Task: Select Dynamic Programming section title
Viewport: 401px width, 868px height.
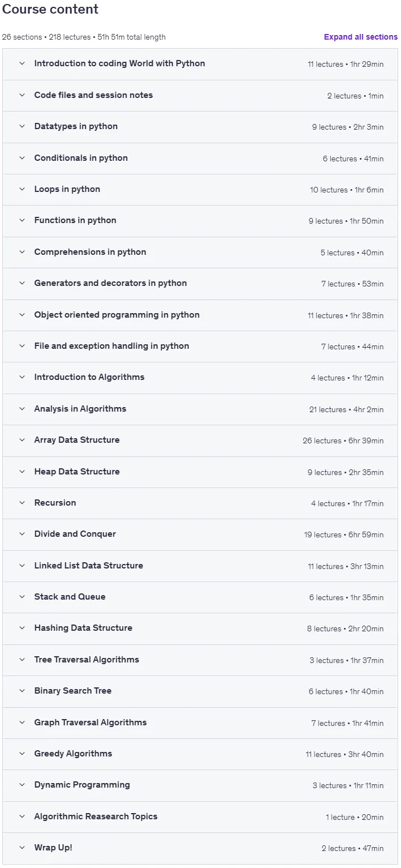Action: click(82, 785)
